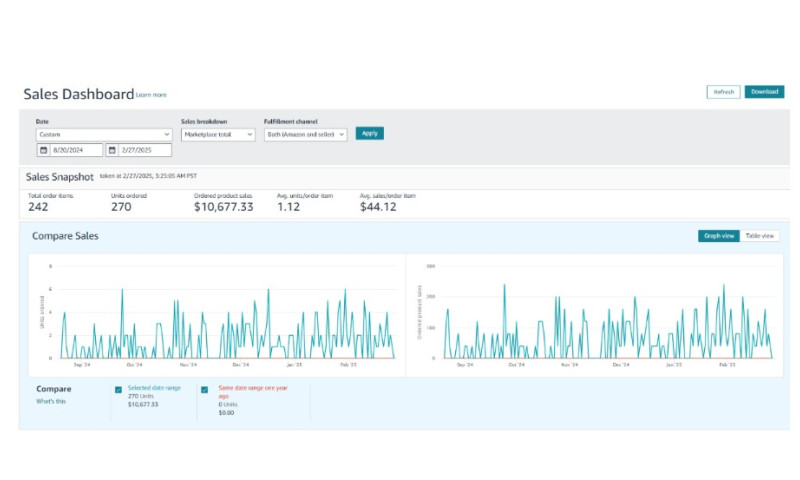Uncheck Same date range one year ago
The image size is (800, 480).
[x=205, y=390]
